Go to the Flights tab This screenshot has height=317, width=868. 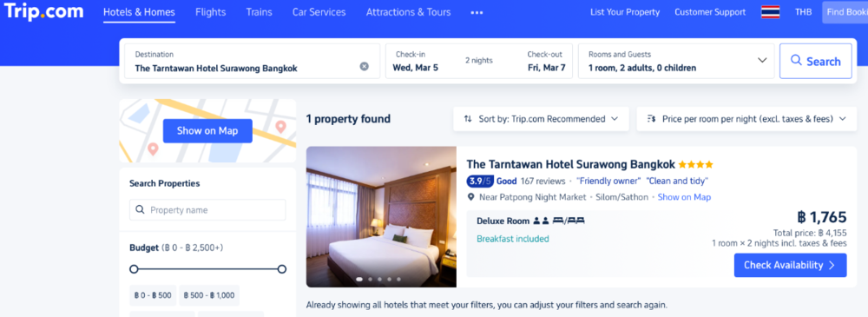click(210, 12)
